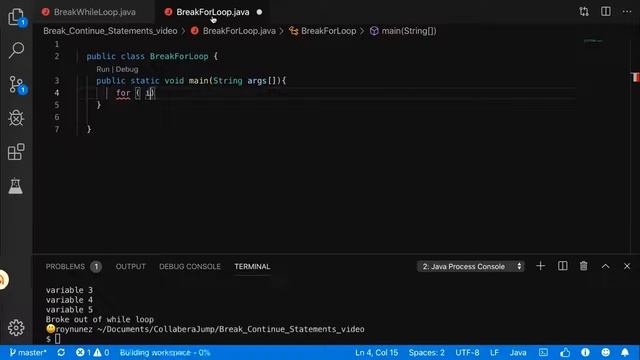640x360 pixels.
Task: Click BreakForLoop class breadcrumb
Action: 329,31
